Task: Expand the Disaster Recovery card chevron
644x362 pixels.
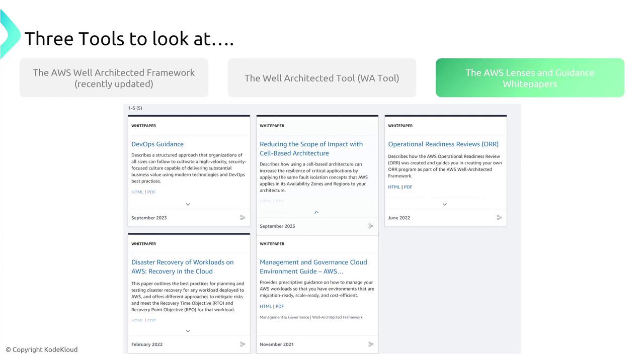Action: click(188, 331)
